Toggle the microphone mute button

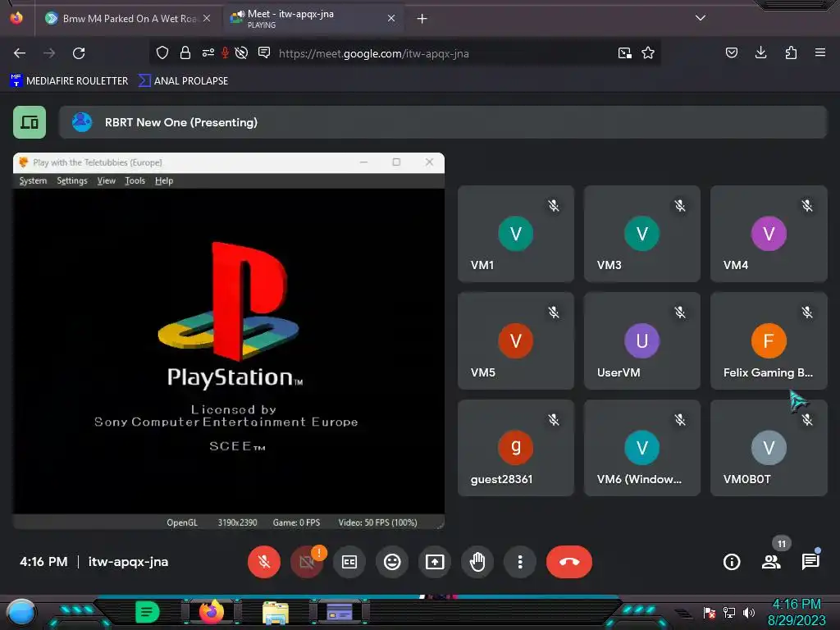point(263,562)
